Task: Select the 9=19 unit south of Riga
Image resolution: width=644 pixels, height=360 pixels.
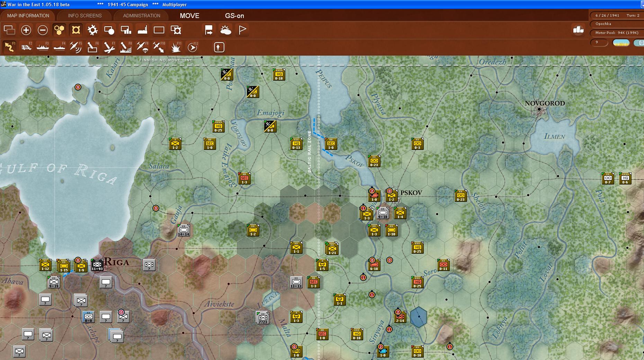Action: tap(54, 282)
